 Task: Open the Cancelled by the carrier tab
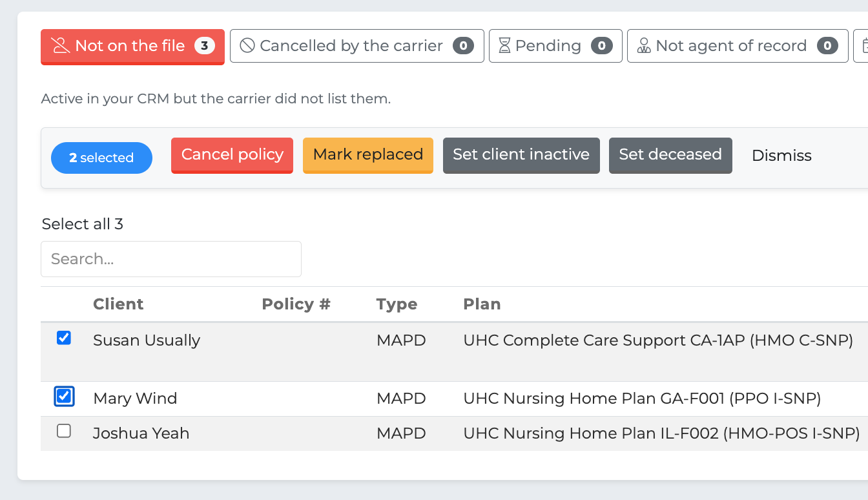point(357,46)
